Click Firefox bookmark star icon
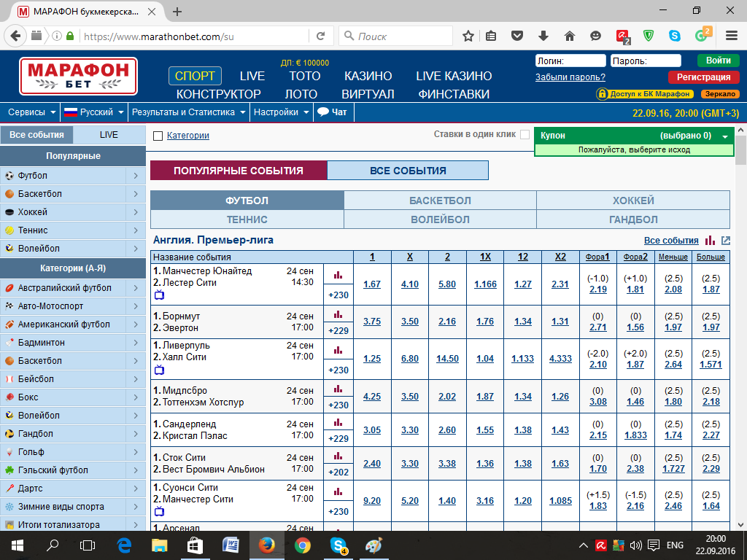 (468, 36)
